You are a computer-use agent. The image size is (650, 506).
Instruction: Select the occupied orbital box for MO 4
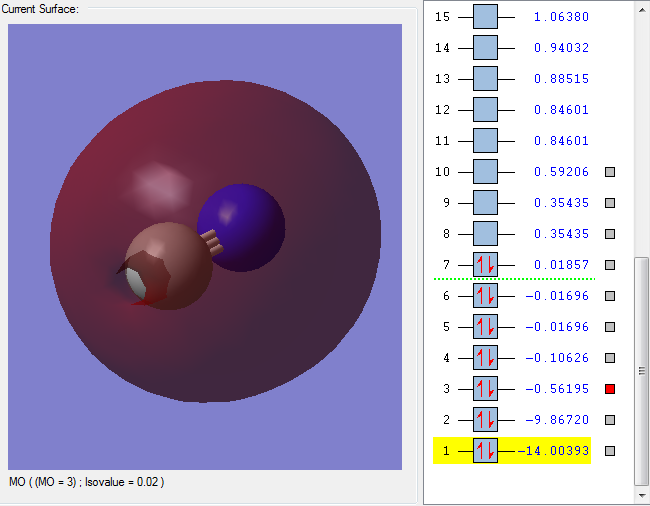pyautogui.click(x=485, y=358)
